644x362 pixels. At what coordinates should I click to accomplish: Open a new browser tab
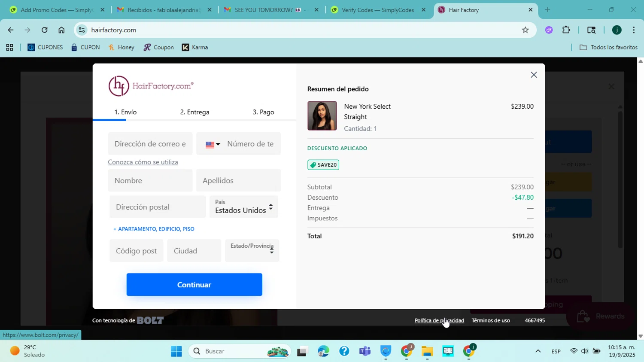pyautogui.click(x=547, y=10)
